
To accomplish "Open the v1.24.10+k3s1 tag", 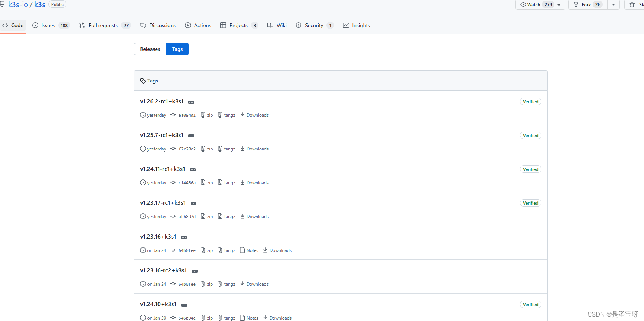I will click(x=158, y=304).
